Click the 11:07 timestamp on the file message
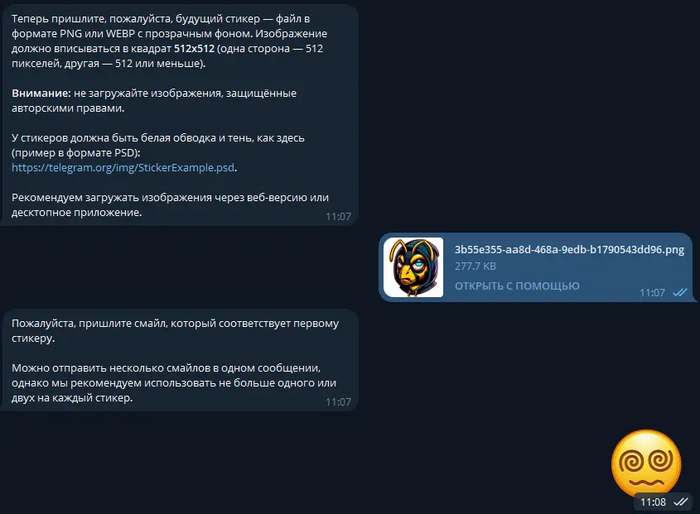This screenshot has height=514, width=700. [652, 293]
